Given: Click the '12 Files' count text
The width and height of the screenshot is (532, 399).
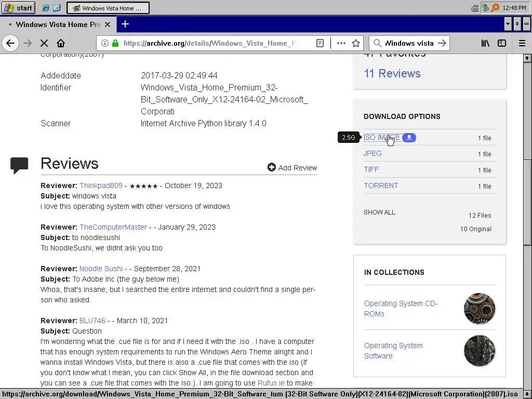Looking at the screenshot, I should coord(480,216).
